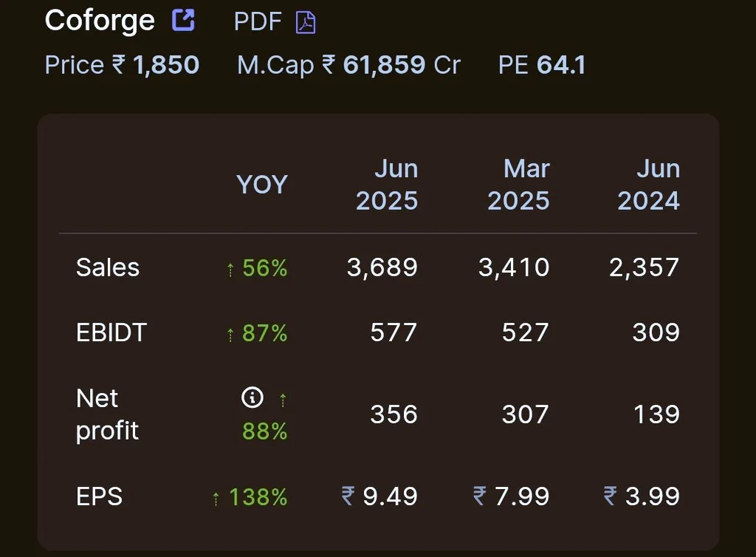
Task: Click the green 138% growth indicator
Action: (x=258, y=497)
